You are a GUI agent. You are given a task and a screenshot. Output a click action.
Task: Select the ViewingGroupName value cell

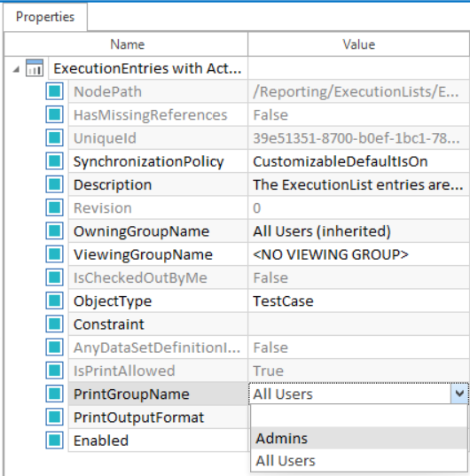pyautogui.click(x=358, y=254)
